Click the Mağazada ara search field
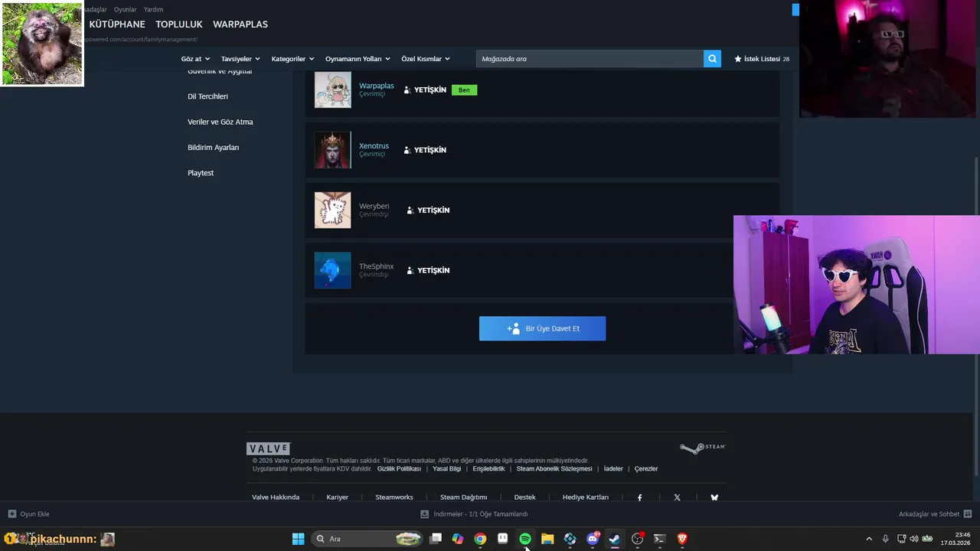Image resolution: width=980 pixels, height=551 pixels. (x=590, y=59)
